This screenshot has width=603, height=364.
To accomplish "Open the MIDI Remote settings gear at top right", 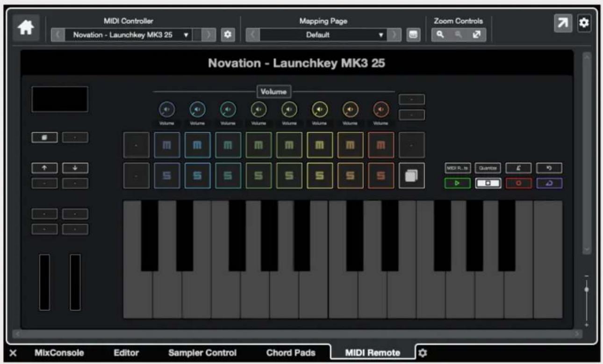I will [x=584, y=22].
